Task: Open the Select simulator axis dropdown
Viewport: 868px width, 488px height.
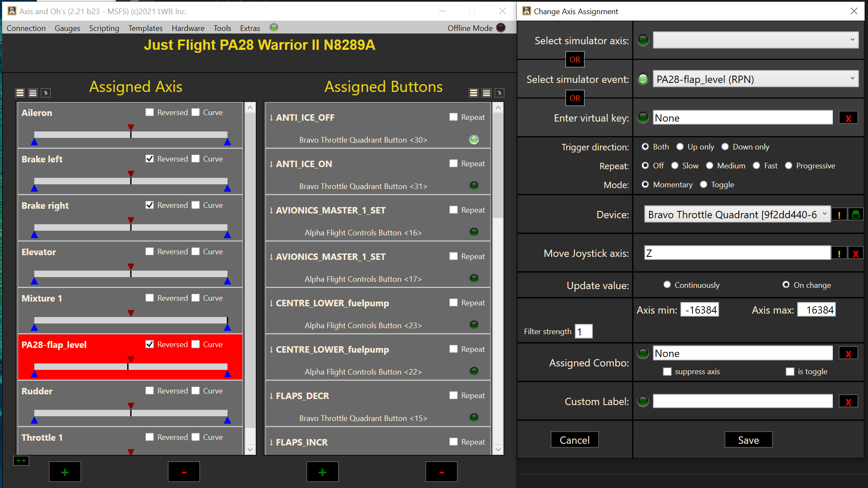Action: pos(756,40)
